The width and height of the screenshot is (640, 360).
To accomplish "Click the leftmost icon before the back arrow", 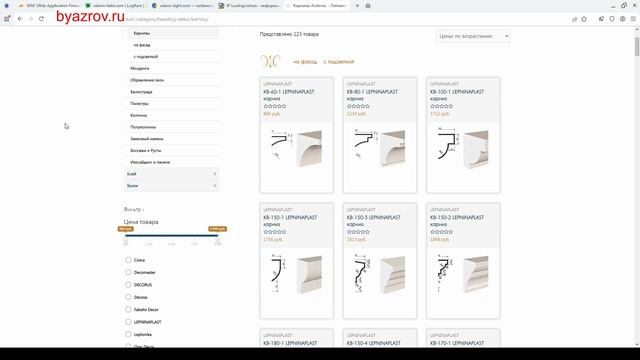I will pyautogui.click(x=7, y=19).
